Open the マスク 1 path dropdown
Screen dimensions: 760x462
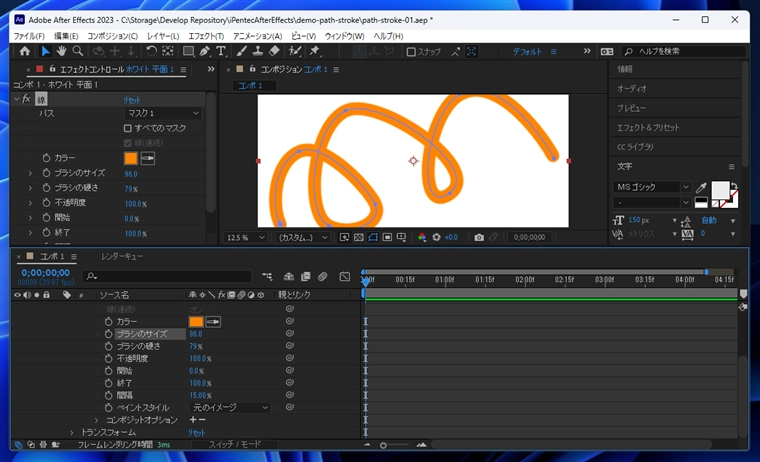(x=162, y=114)
